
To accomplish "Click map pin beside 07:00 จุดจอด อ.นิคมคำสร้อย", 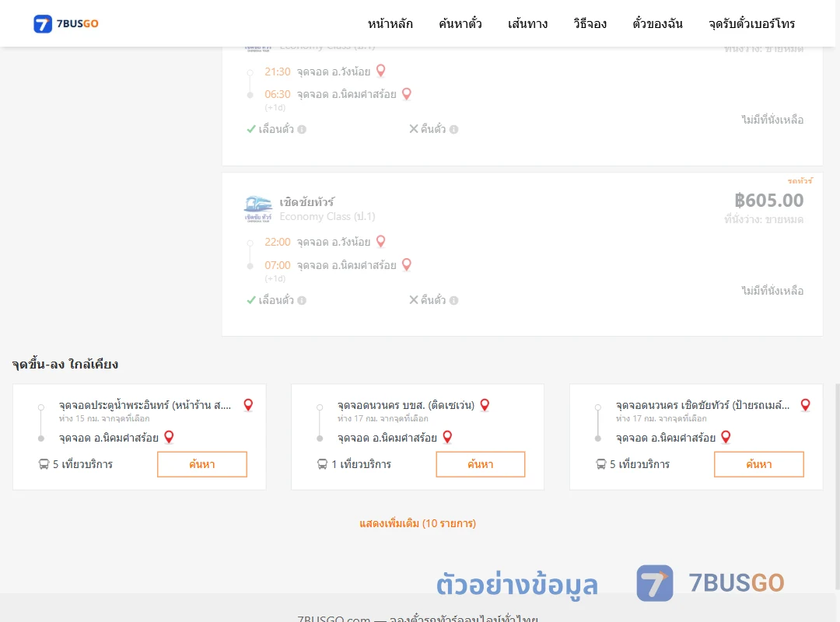I will click(407, 264).
